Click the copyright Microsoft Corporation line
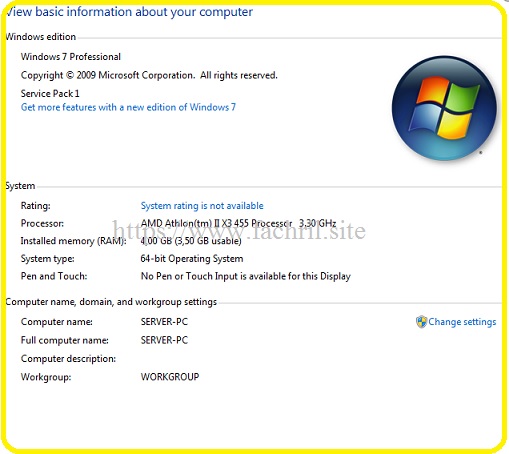 [149, 75]
